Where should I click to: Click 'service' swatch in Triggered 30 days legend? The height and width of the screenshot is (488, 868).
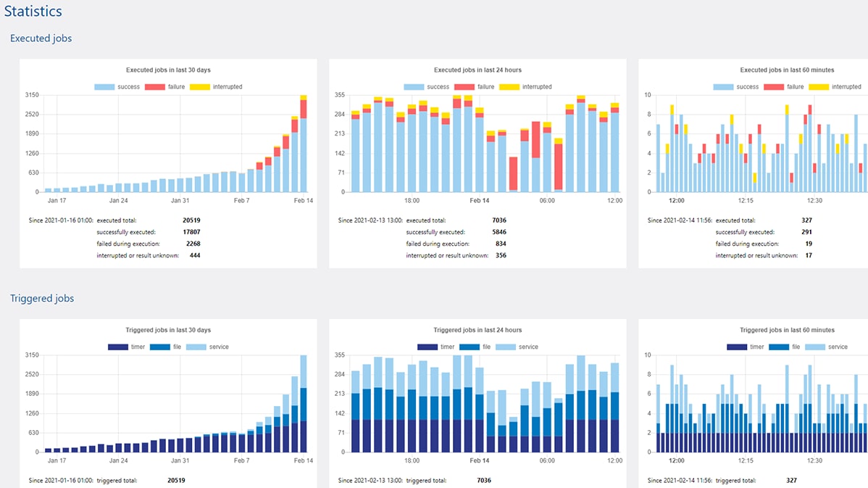[196, 347]
